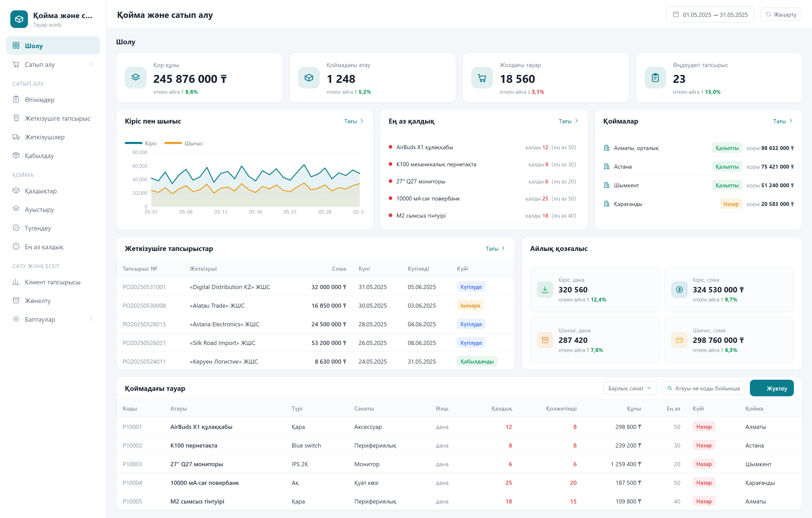Screen dimensions: 812x518
Task: Click the stock value layers icon
Action: [x=136, y=77]
